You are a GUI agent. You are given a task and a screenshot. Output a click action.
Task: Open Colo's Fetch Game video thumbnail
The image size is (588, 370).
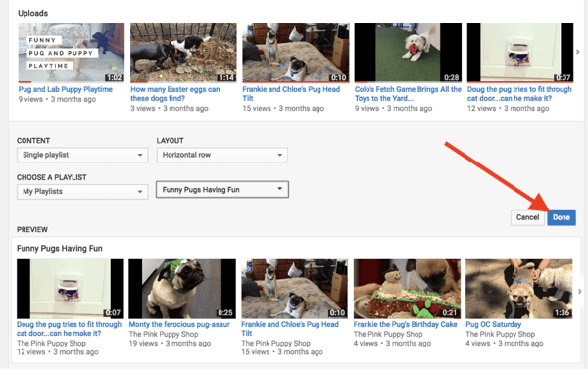pyautogui.click(x=408, y=53)
